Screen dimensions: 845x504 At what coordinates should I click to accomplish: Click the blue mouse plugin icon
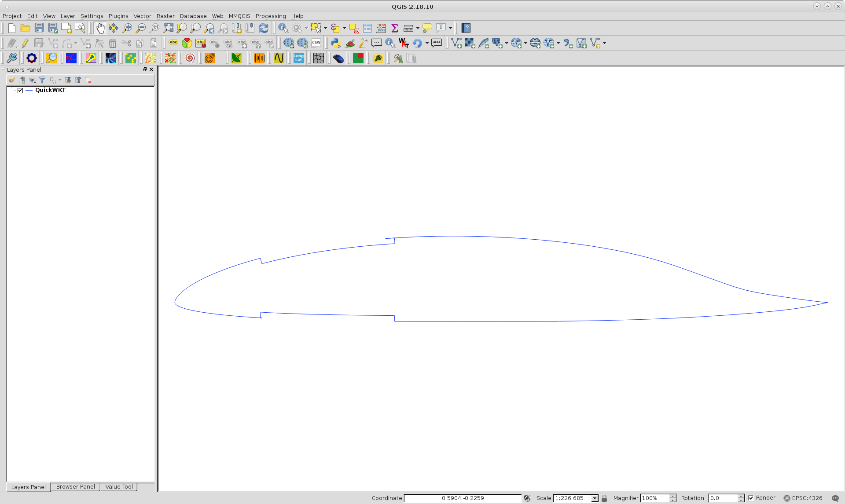338,58
